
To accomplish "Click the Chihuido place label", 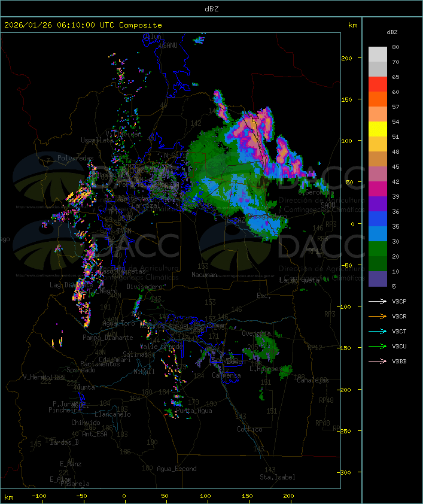I will [86, 423].
